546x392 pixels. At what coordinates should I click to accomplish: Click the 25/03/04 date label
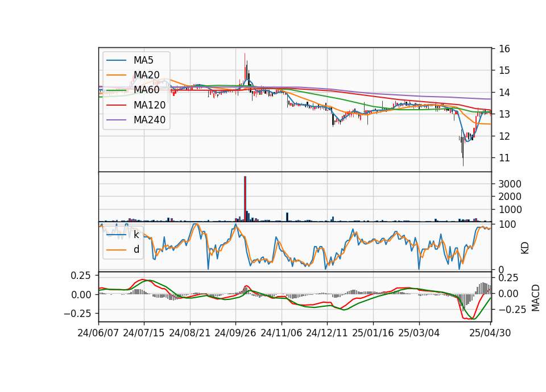pyautogui.click(x=419, y=333)
